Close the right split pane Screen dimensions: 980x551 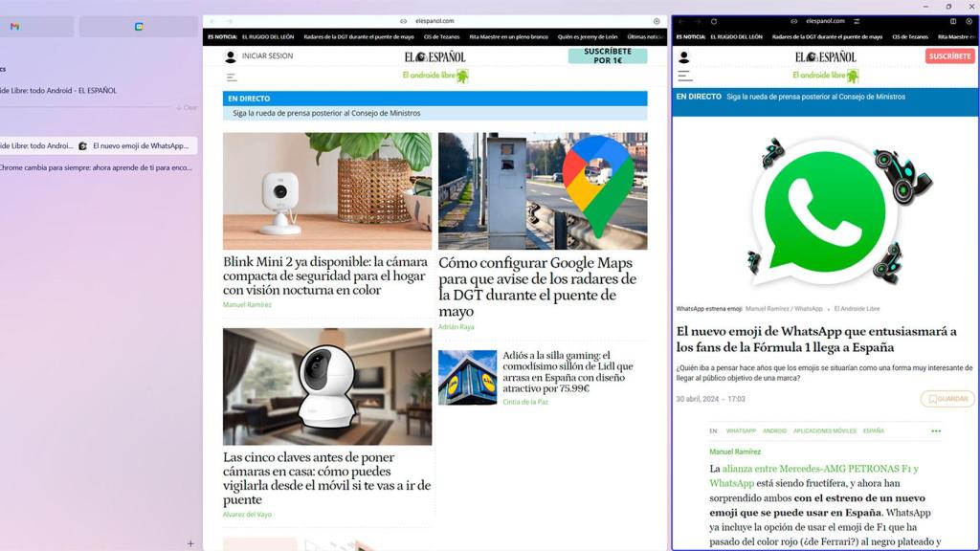tap(969, 21)
